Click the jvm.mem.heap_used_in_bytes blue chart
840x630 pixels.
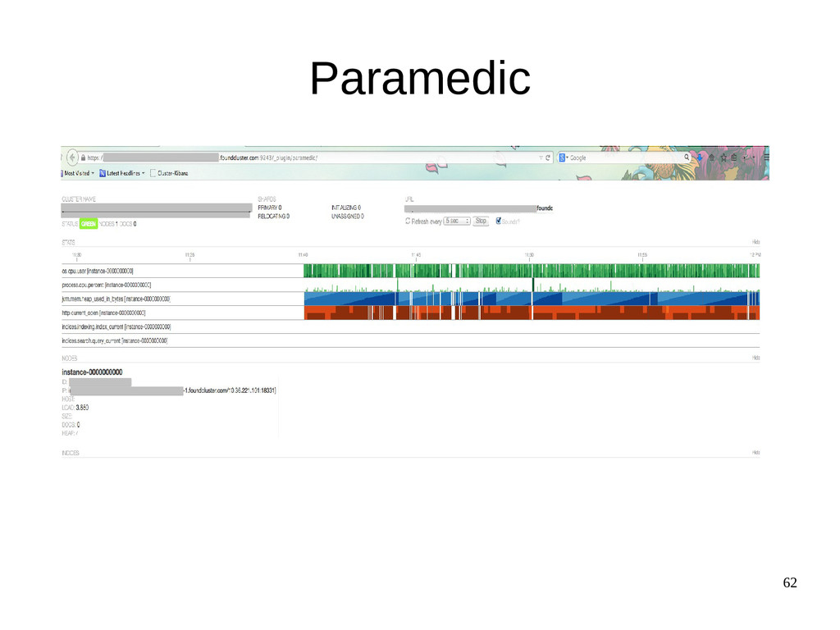[532, 299]
